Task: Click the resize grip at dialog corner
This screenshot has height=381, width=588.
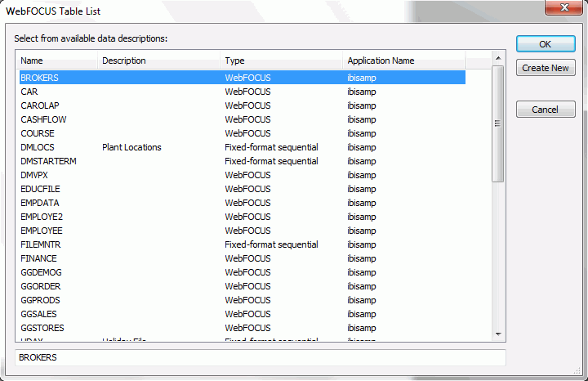Action: tap(577, 371)
